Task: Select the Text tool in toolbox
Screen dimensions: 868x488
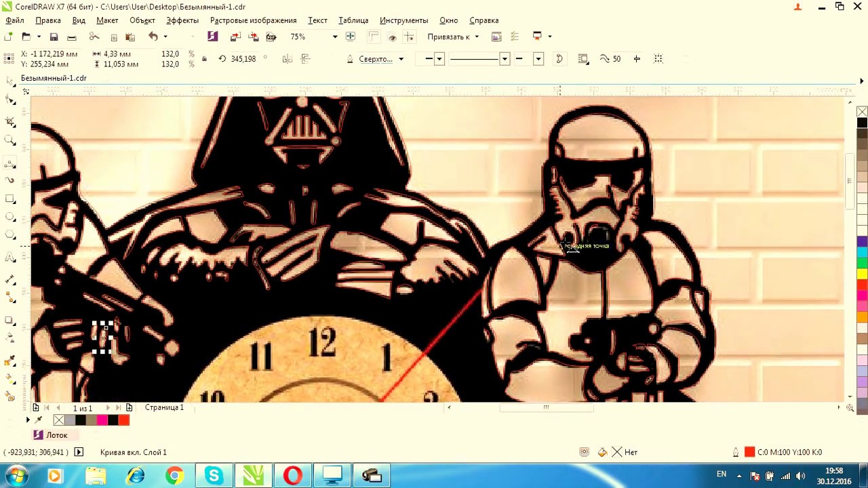Action: (x=10, y=258)
